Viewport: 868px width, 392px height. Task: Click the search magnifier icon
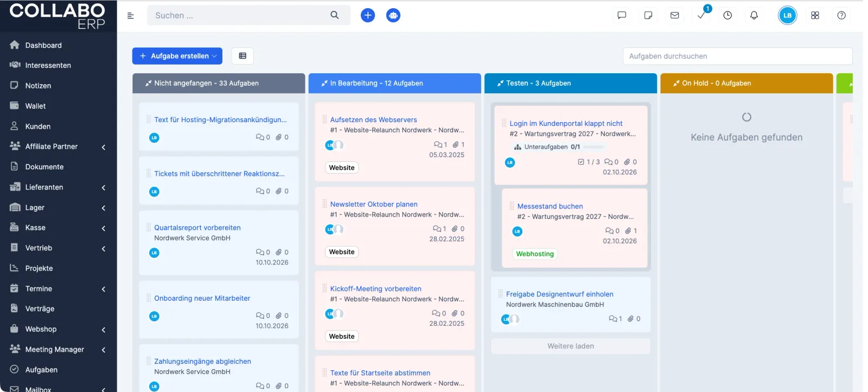(335, 15)
